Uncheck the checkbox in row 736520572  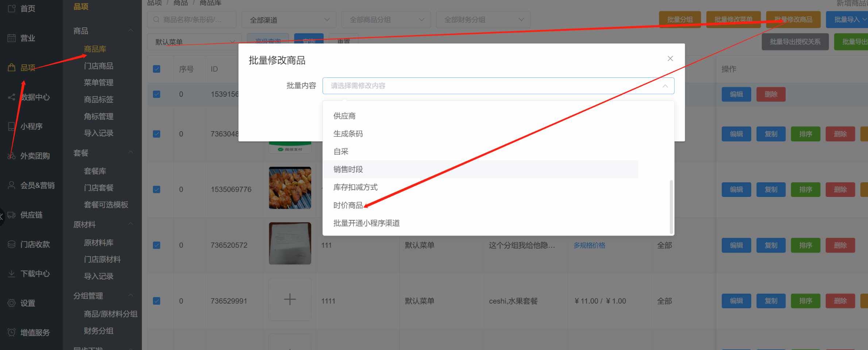(x=157, y=245)
